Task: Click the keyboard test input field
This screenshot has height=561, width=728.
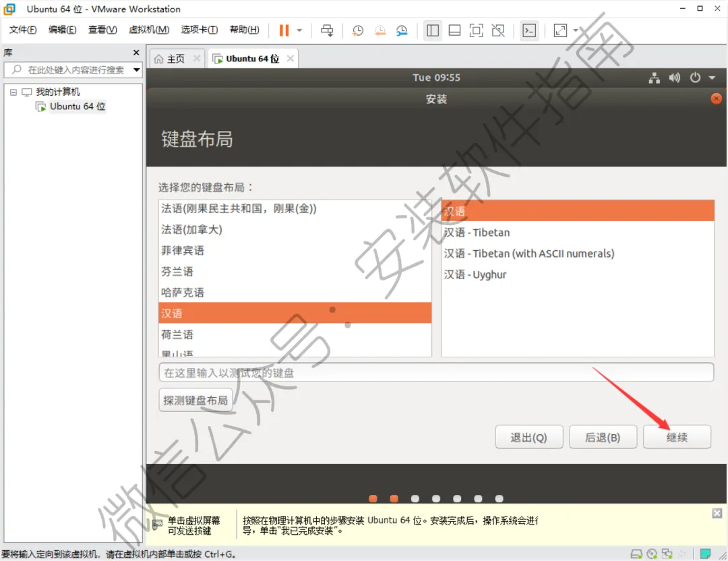Action: pos(436,372)
